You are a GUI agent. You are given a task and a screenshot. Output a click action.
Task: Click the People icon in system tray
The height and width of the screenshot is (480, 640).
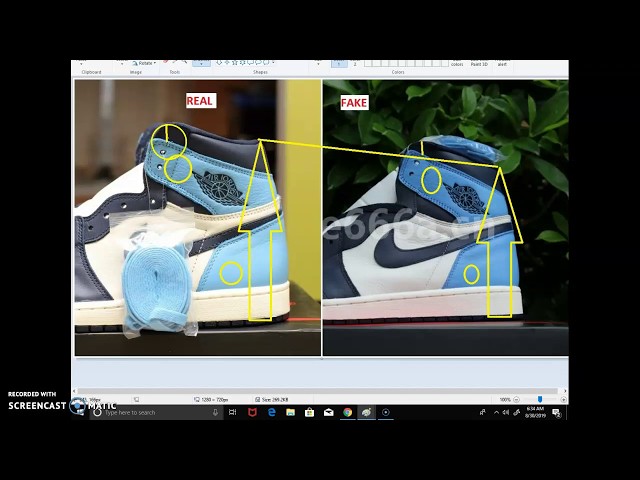tap(483, 412)
